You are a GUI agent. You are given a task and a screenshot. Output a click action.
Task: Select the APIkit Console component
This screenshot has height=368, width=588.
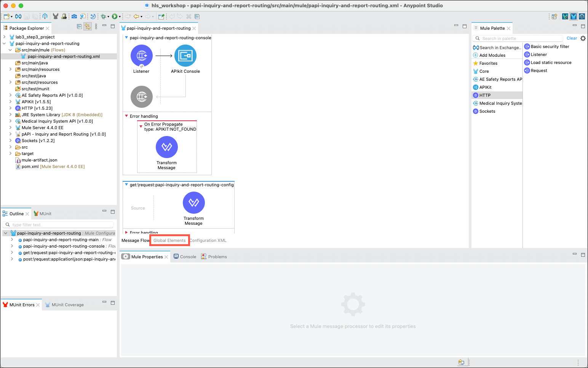click(185, 56)
